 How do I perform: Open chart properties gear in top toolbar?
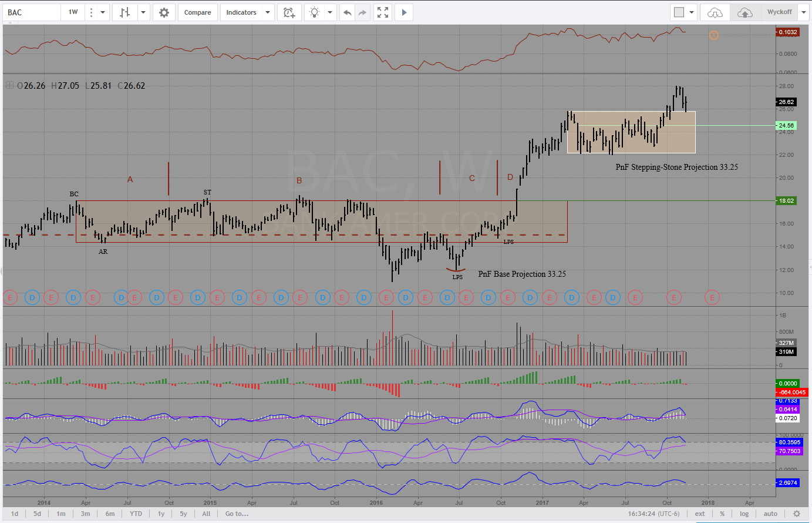(164, 12)
